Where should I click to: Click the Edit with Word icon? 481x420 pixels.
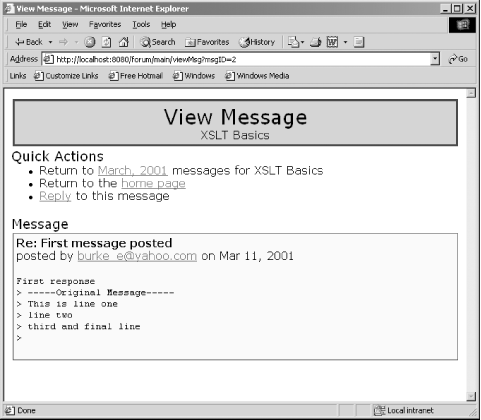pyautogui.click(x=332, y=42)
